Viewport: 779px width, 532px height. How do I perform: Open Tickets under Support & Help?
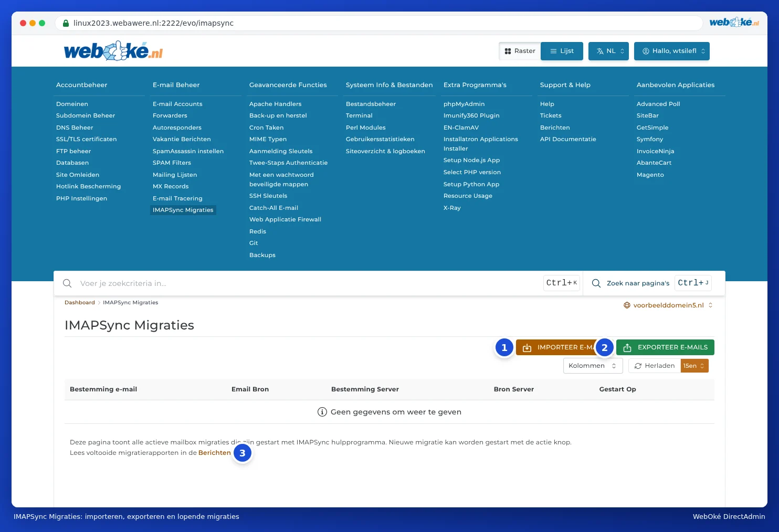click(x=551, y=115)
